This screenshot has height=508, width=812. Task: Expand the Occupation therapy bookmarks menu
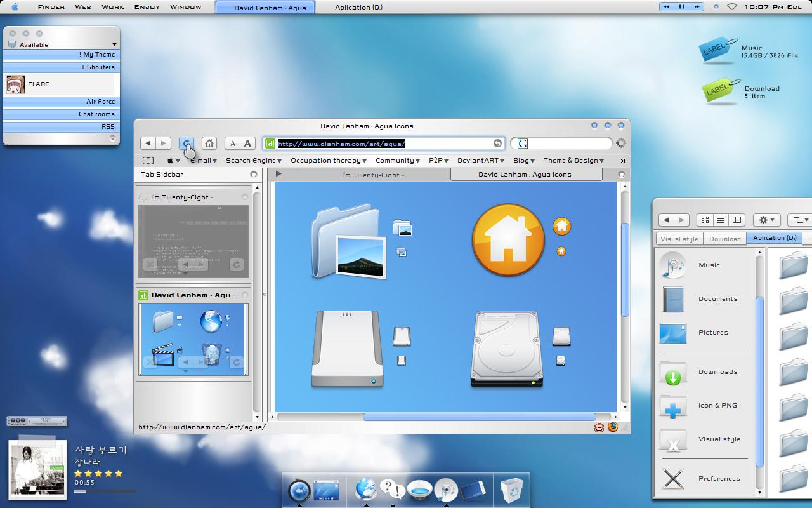tap(329, 161)
